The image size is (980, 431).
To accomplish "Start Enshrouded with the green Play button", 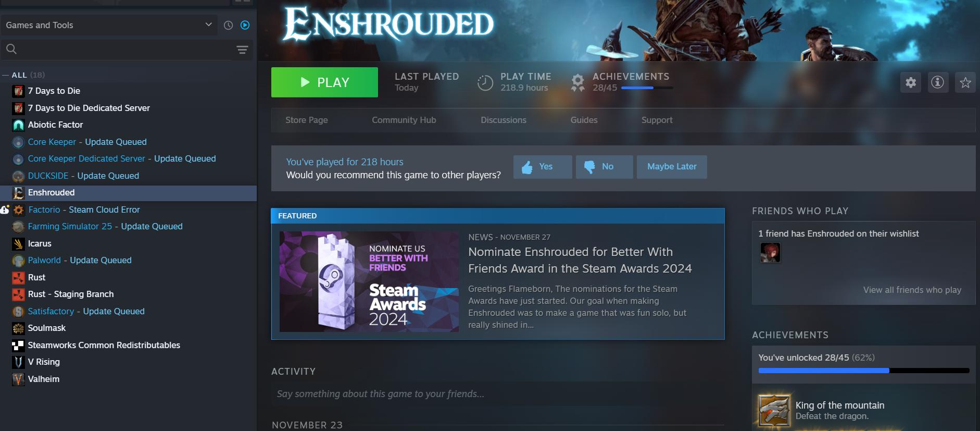I will tap(324, 82).
